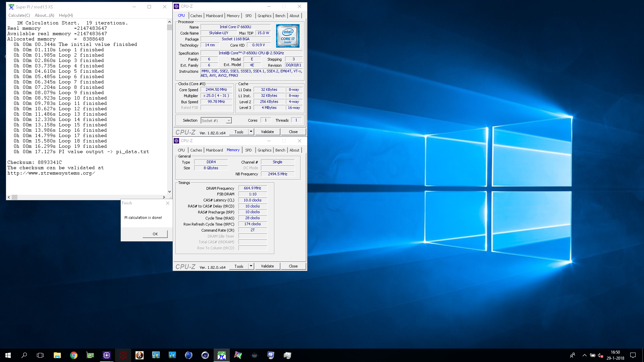Click Validate in memory timings CPU-Z window
The height and width of the screenshot is (362, 644).
pyautogui.click(x=267, y=266)
